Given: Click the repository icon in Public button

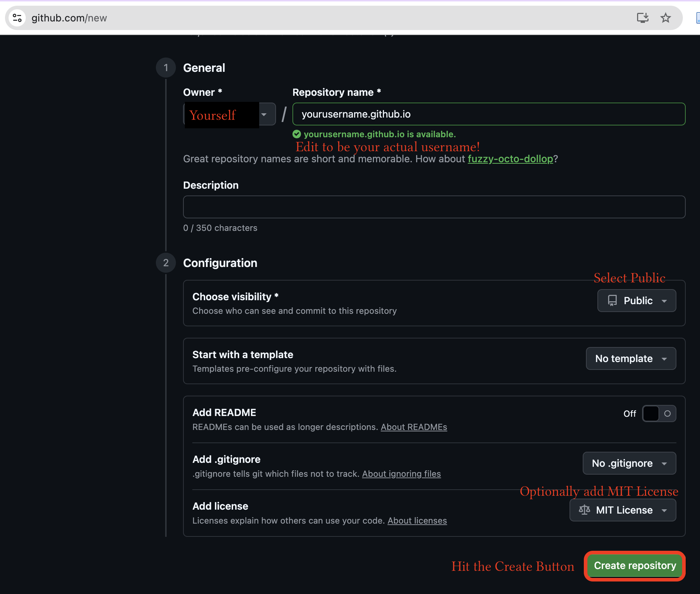Looking at the screenshot, I should [612, 301].
